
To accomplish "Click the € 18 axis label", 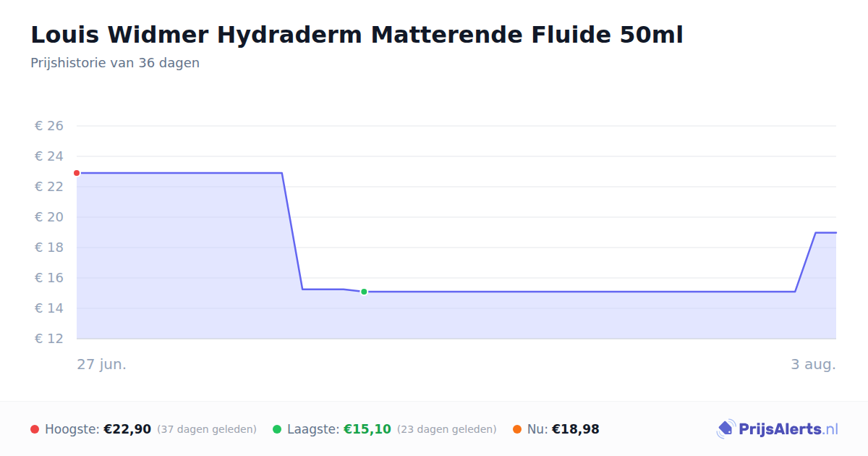I will [x=49, y=248].
